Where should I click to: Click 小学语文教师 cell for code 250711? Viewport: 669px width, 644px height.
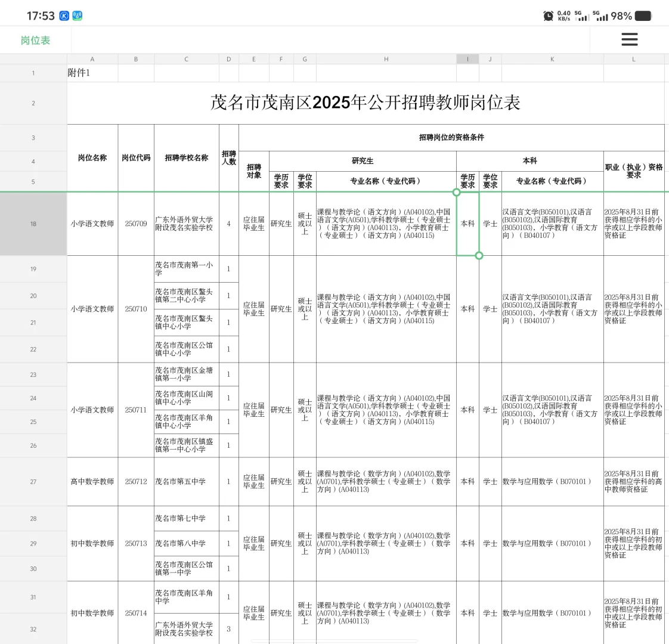point(92,410)
